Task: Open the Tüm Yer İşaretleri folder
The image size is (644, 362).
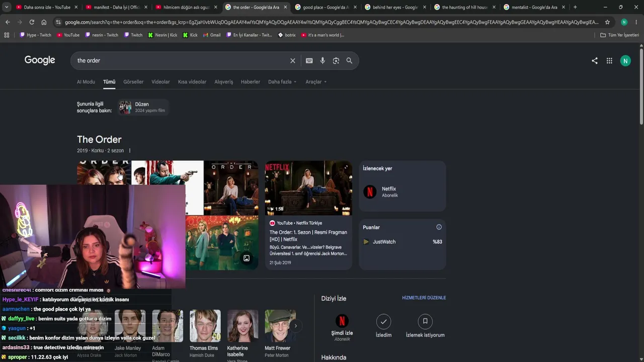Action: (x=619, y=35)
